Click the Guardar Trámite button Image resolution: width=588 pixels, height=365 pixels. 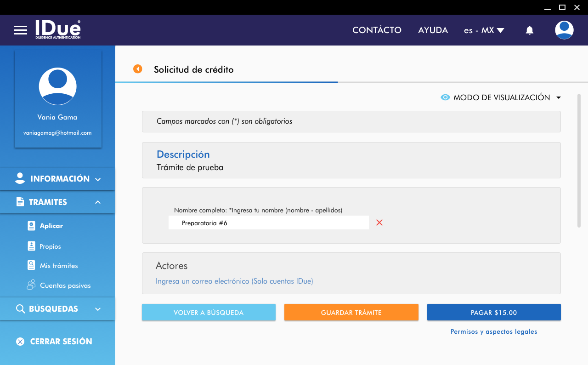[351, 313]
